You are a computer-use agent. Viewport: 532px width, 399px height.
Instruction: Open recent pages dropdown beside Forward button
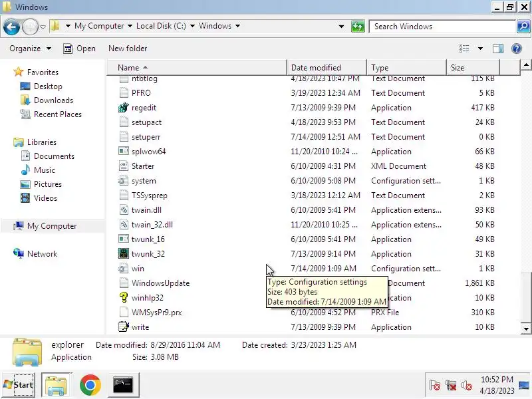click(43, 27)
